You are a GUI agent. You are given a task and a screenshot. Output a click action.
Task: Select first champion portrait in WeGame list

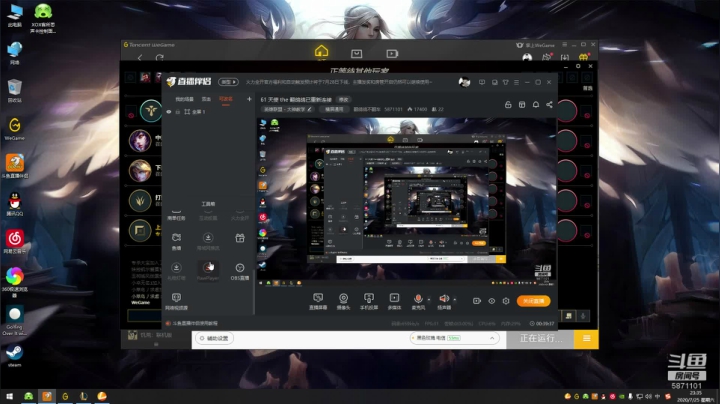click(140, 140)
